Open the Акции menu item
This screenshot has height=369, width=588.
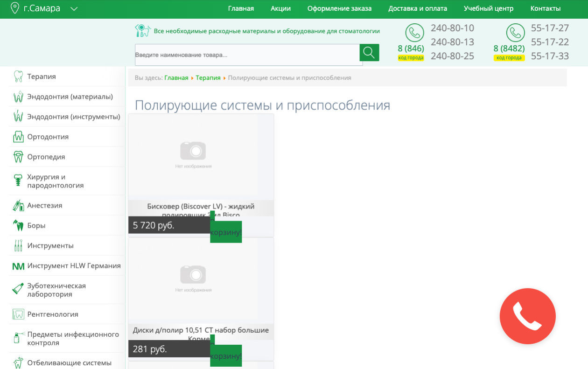[280, 8]
